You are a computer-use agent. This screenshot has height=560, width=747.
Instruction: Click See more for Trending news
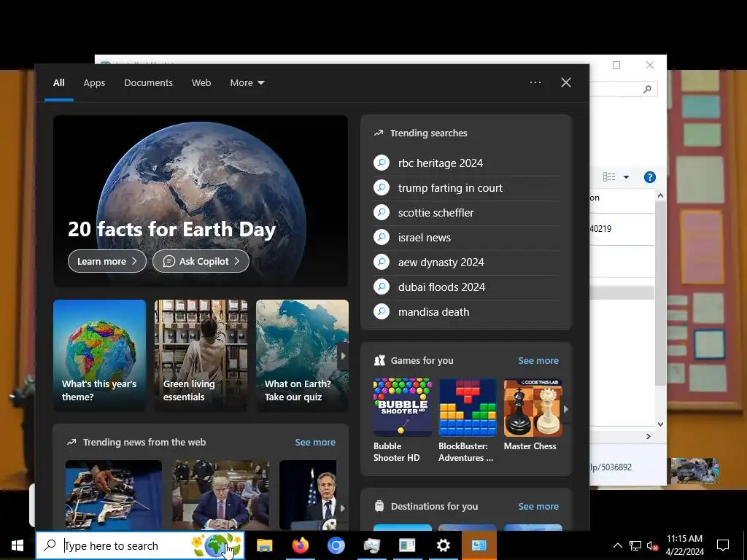315,443
